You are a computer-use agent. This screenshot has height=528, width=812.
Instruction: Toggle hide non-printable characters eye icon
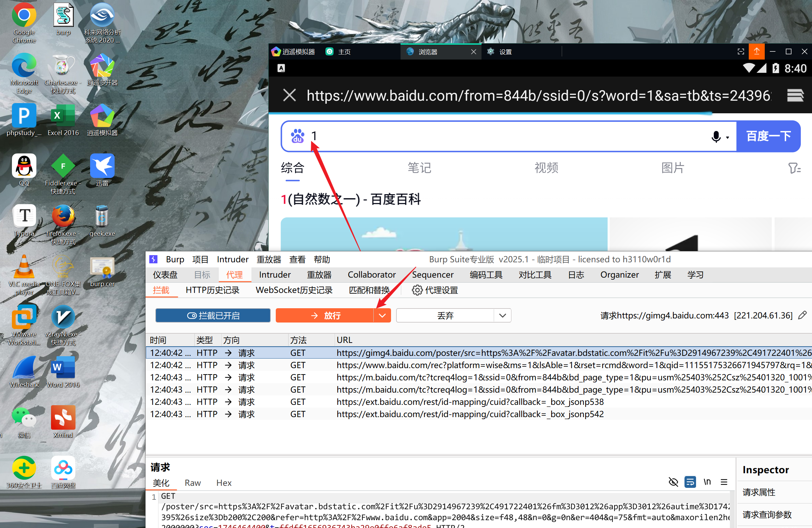[x=674, y=482]
